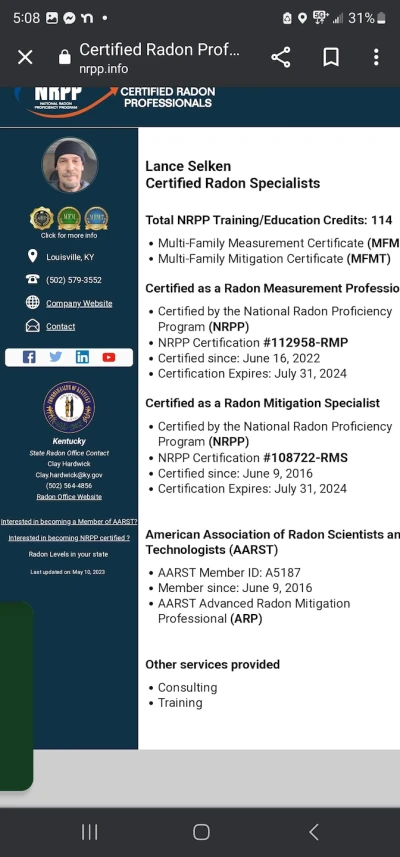
Task: Click the Kentucky state seal
Action: pyautogui.click(x=69, y=407)
